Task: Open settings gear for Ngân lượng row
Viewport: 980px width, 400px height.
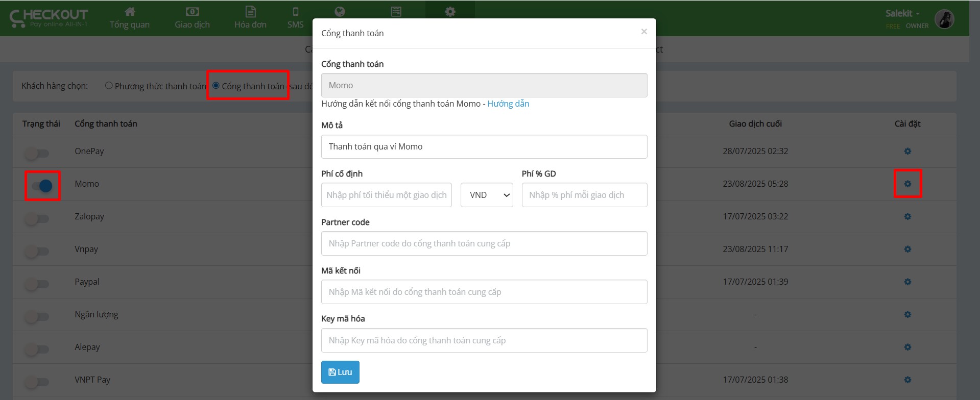Action: point(907,314)
